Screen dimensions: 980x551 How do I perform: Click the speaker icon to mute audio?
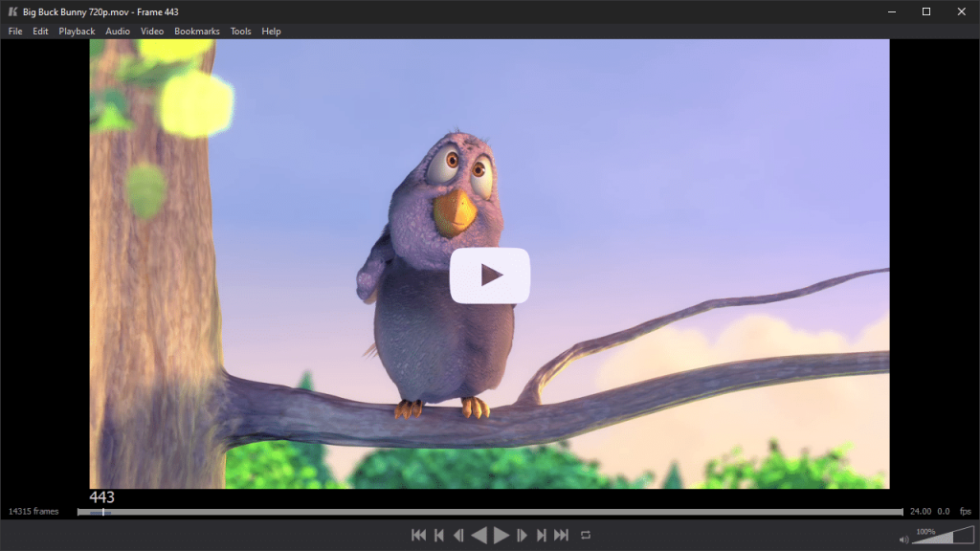tap(903, 540)
